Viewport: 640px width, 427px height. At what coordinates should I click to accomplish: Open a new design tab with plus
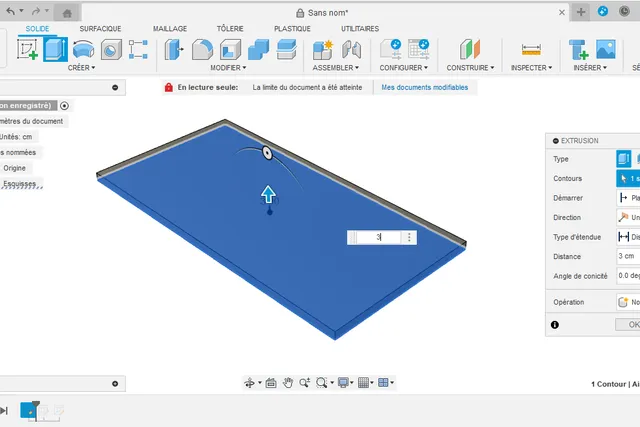[x=581, y=12]
